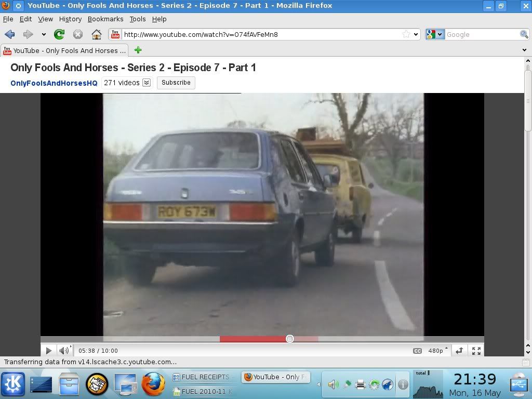Open the Help menu

(x=159, y=19)
